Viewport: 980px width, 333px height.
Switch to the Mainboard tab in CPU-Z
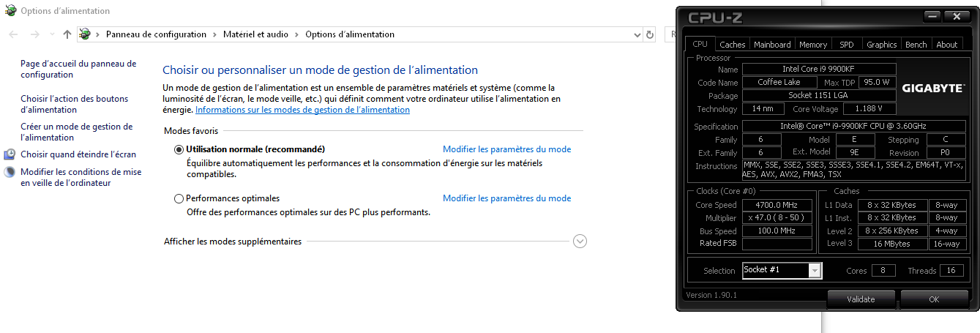pyautogui.click(x=772, y=45)
